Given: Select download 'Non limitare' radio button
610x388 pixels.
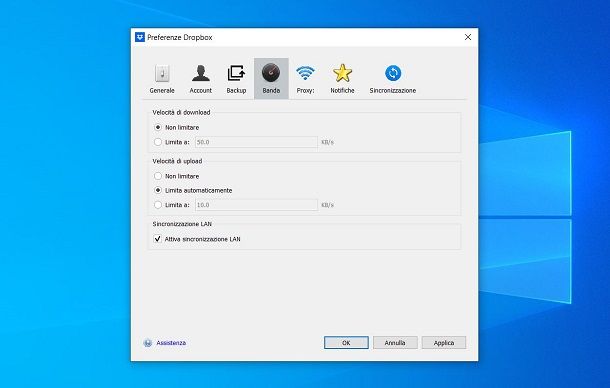Looking at the screenshot, I should click(158, 127).
